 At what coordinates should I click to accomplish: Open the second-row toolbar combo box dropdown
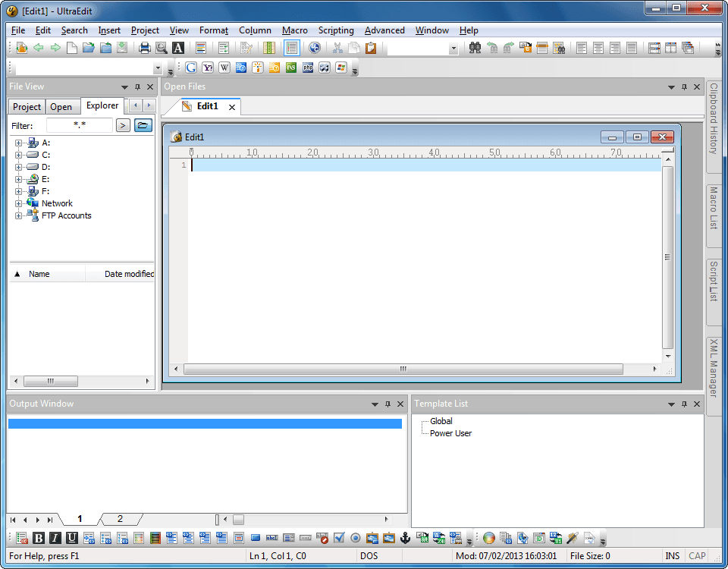[x=158, y=68]
